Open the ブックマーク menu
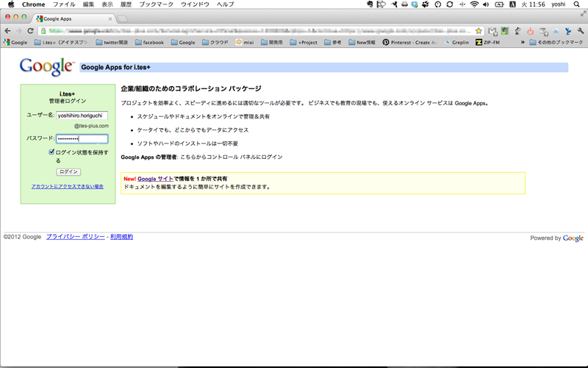Image resolution: width=588 pixels, height=368 pixels. coord(156,4)
